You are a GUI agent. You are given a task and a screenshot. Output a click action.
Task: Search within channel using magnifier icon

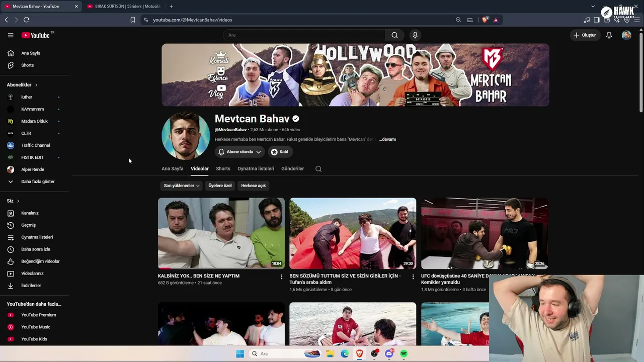(318, 169)
